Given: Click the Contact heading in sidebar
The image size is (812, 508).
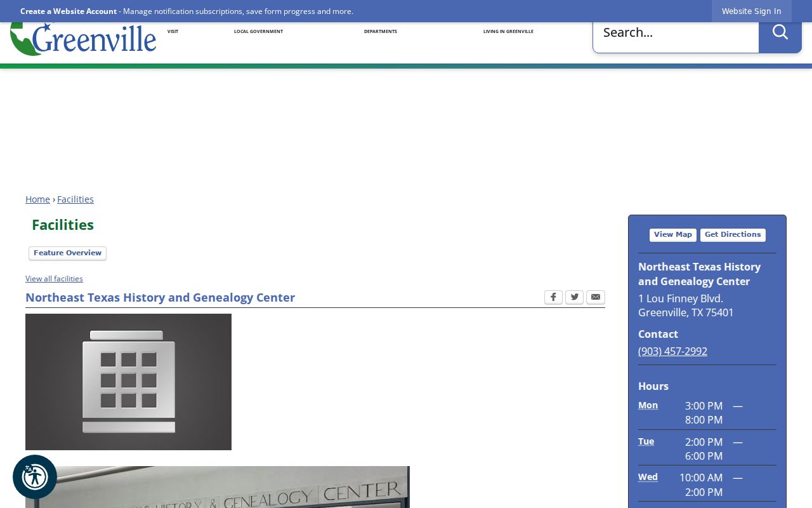Looking at the screenshot, I should click(x=658, y=334).
